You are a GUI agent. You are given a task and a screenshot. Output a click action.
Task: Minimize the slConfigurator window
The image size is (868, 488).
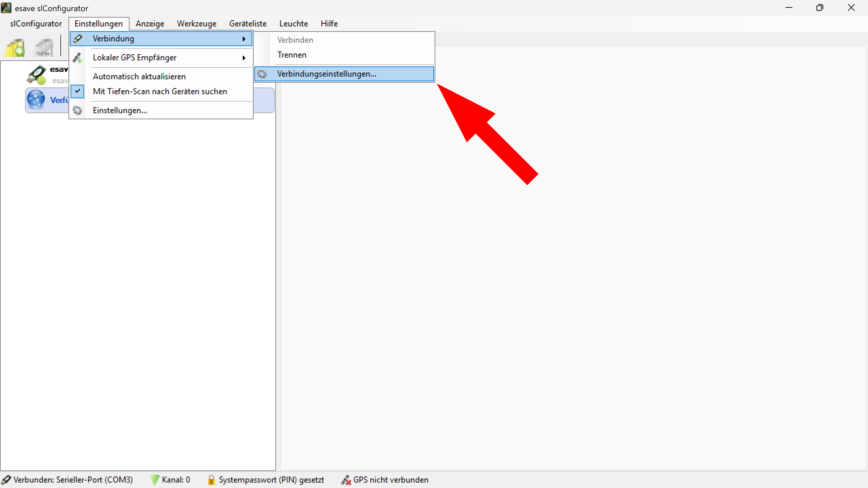coord(789,8)
